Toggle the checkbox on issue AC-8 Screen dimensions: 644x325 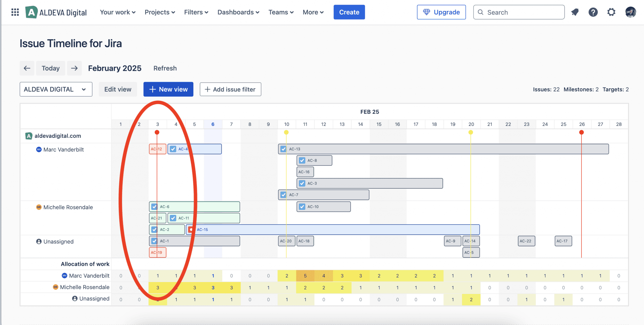(302, 160)
